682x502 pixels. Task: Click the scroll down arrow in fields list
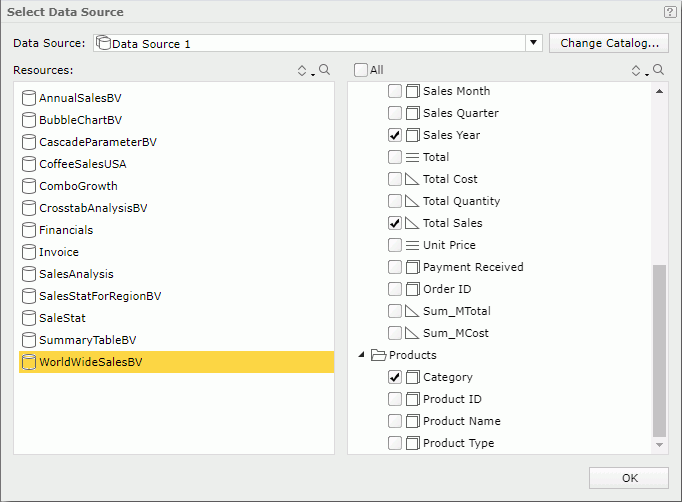659,445
